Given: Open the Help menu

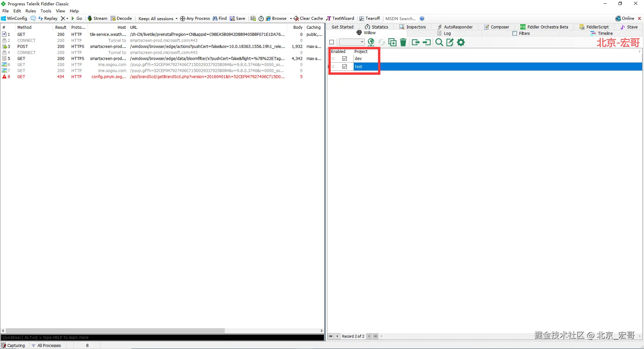Looking at the screenshot, I should point(74,11).
